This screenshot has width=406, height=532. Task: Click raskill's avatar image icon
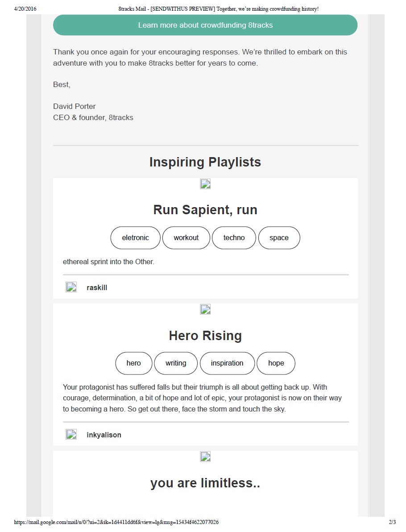pyautogui.click(x=71, y=287)
